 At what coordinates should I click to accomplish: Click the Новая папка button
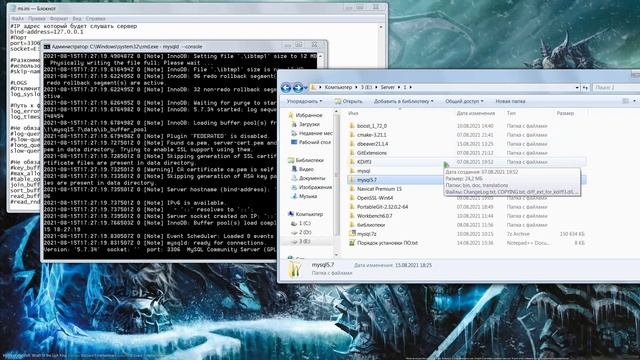click(x=510, y=101)
